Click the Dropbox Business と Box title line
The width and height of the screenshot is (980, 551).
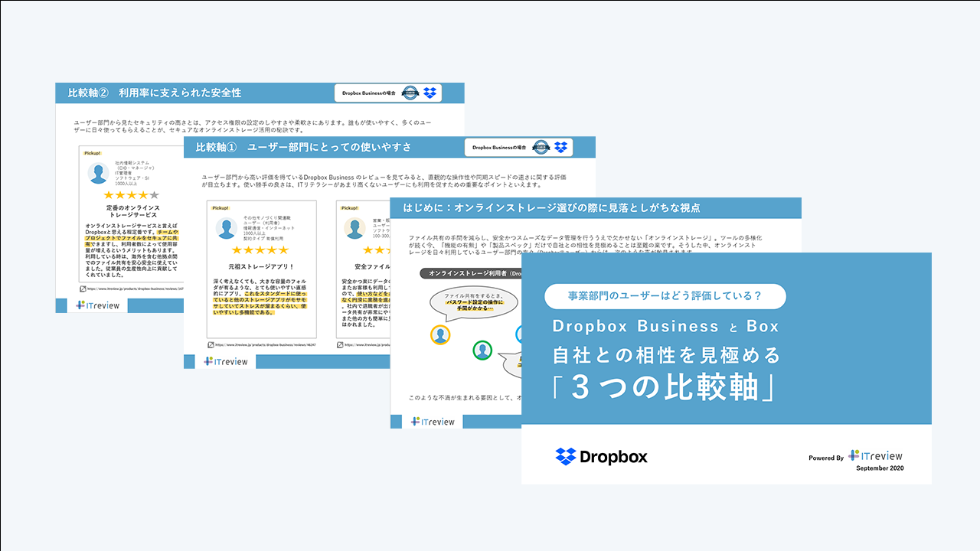pyautogui.click(x=665, y=327)
